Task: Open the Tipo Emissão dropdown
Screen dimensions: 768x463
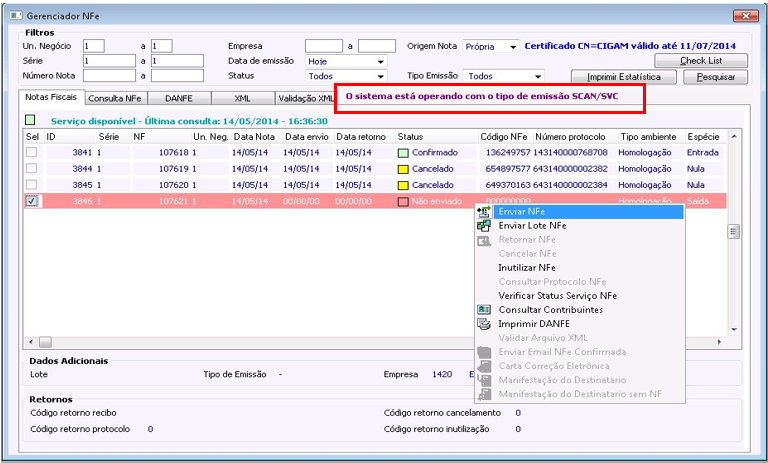Action: click(x=538, y=76)
